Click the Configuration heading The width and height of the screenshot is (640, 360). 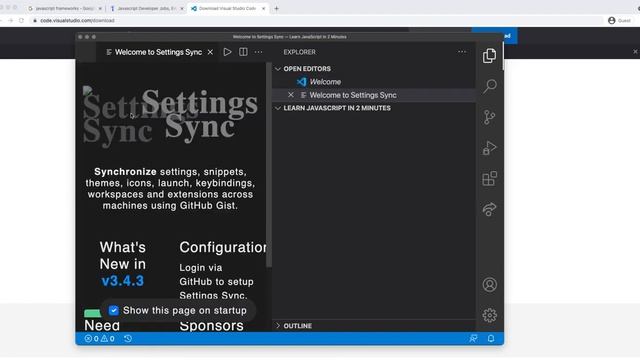tap(223, 247)
